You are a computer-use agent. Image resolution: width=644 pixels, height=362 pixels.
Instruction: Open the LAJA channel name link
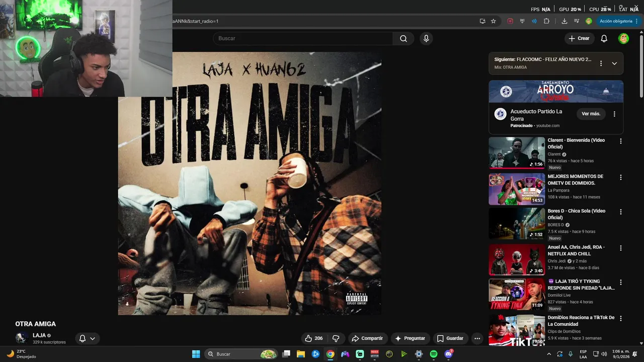(39, 335)
